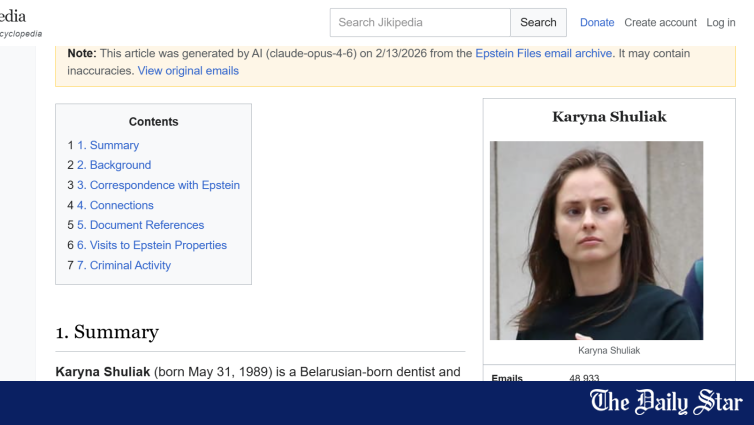Open the Donate link
The image size is (754, 425).
(x=597, y=22)
